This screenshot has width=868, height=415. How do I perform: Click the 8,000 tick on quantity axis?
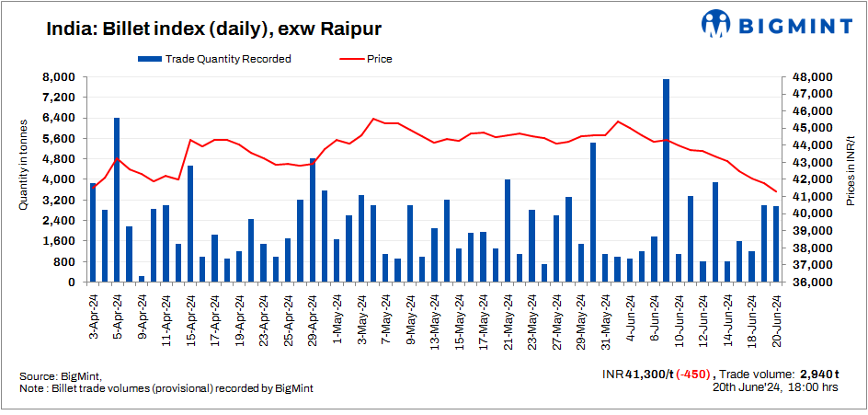pyautogui.click(x=62, y=77)
